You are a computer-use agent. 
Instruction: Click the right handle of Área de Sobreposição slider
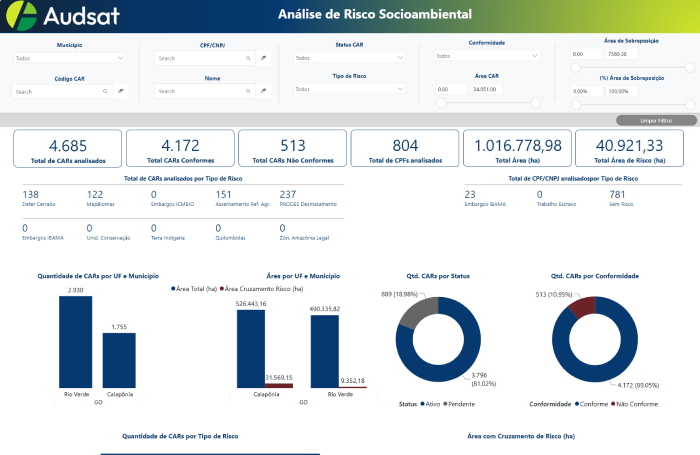tap(658, 67)
